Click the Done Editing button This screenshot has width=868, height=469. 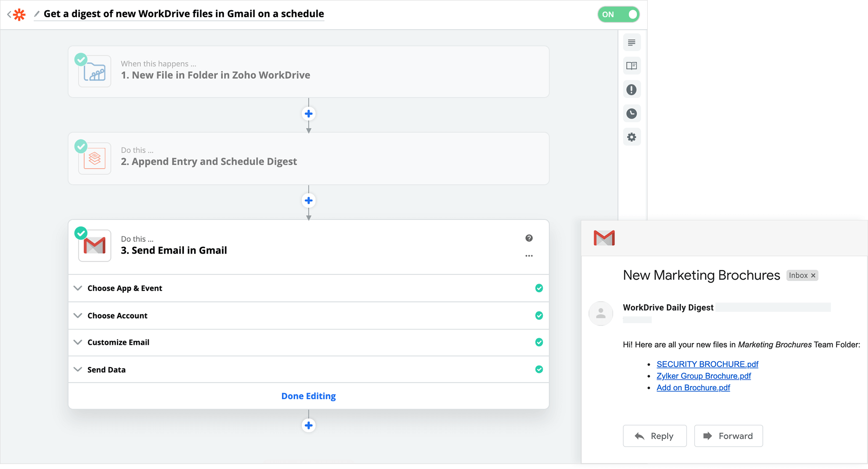[308, 396]
